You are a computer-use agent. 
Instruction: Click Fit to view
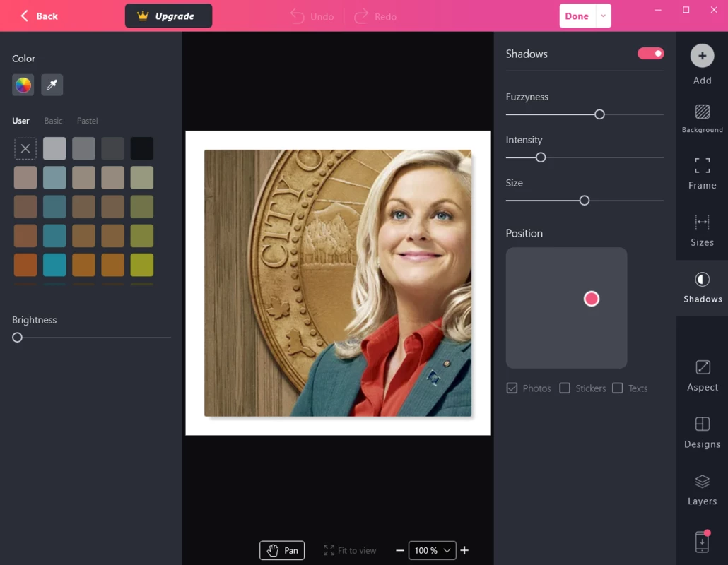tap(350, 551)
